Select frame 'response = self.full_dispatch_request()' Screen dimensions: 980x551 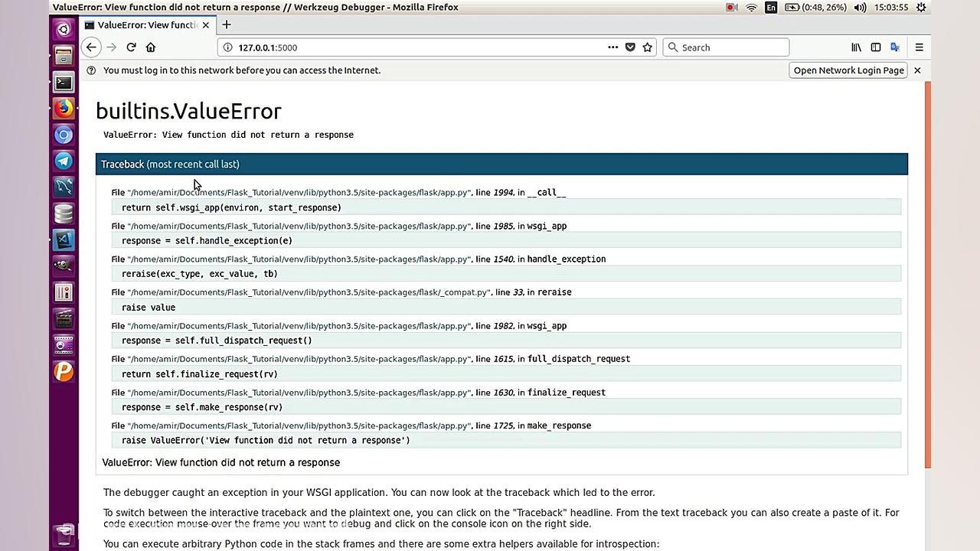click(x=506, y=341)
